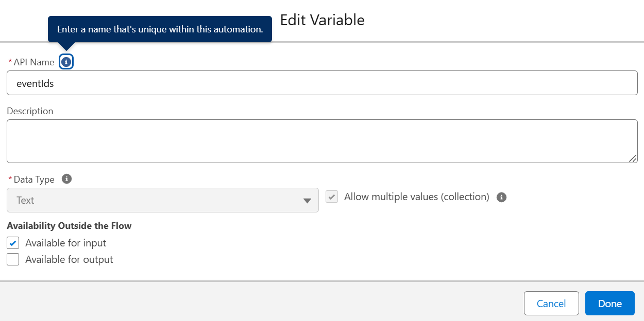Click inside the empty Description text area
Viewport: 644px width, 321px height.
tap(322, 141)
